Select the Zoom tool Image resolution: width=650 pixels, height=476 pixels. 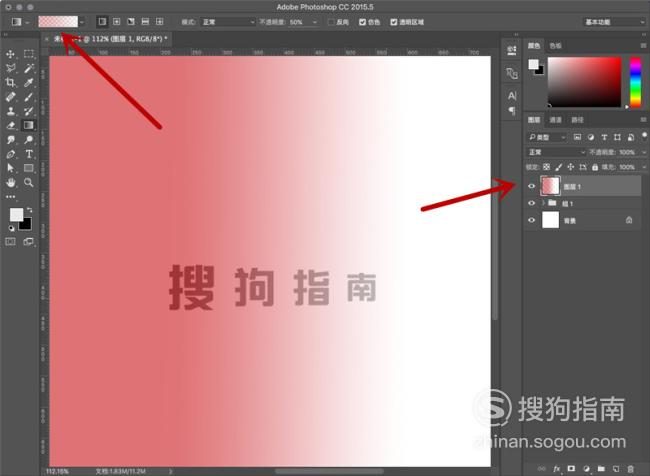point(29,182)
